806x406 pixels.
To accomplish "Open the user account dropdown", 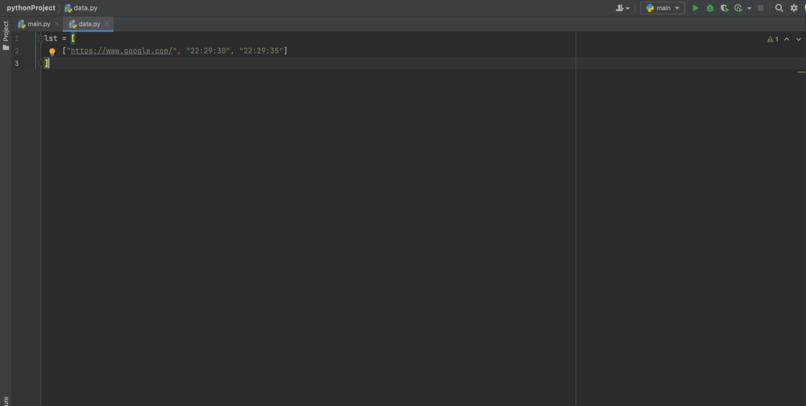I will (622, 8).
